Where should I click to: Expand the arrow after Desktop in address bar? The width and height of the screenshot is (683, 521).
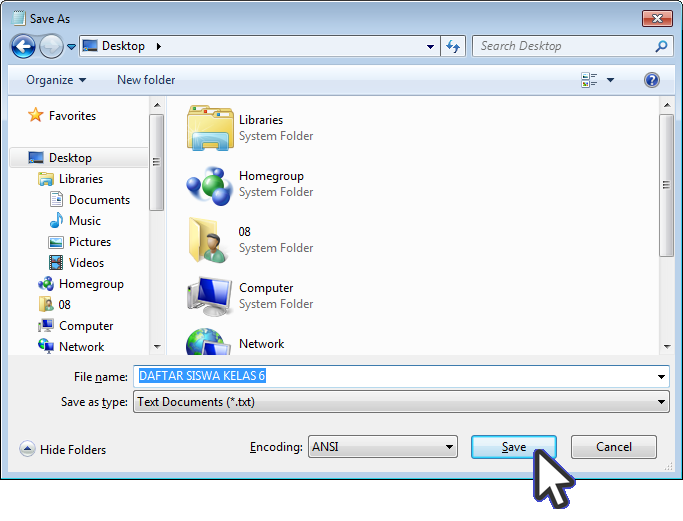tap(159, 46)
